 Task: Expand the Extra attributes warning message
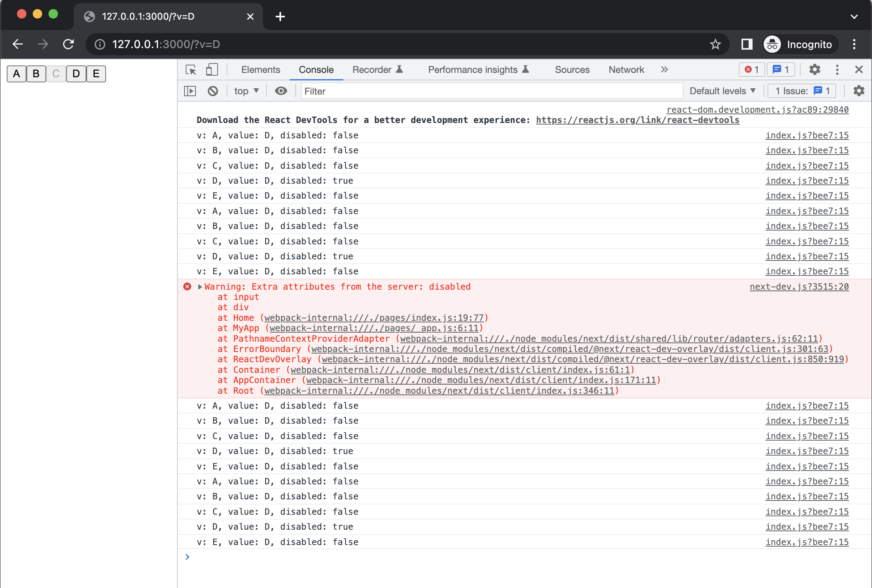(200, 287)
